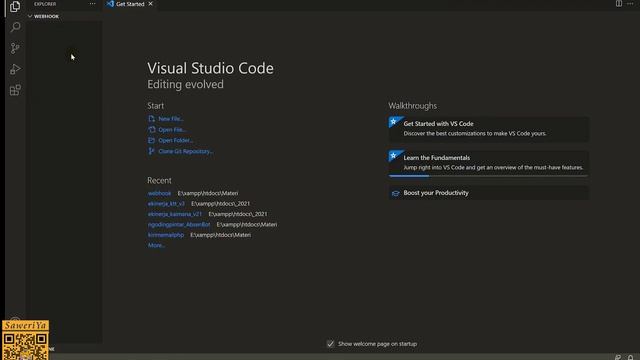Image resolution: width=640 pixels, height=360 pixels.
Task: Open the Extensions view
Action: tap(15, 90)
